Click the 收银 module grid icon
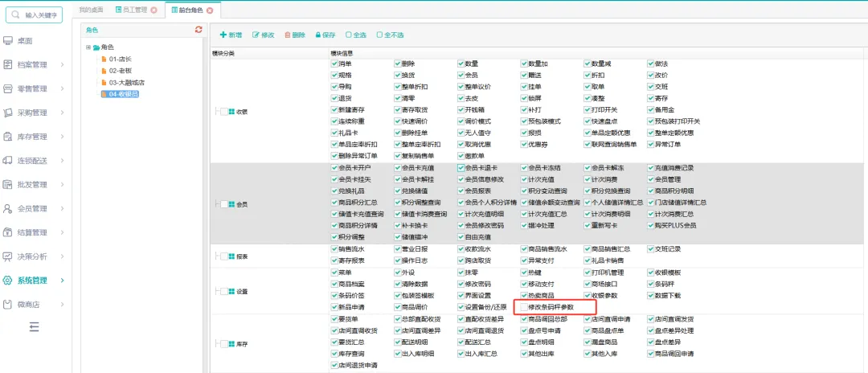Screen dimensions: 868x373 pos(232,111)
